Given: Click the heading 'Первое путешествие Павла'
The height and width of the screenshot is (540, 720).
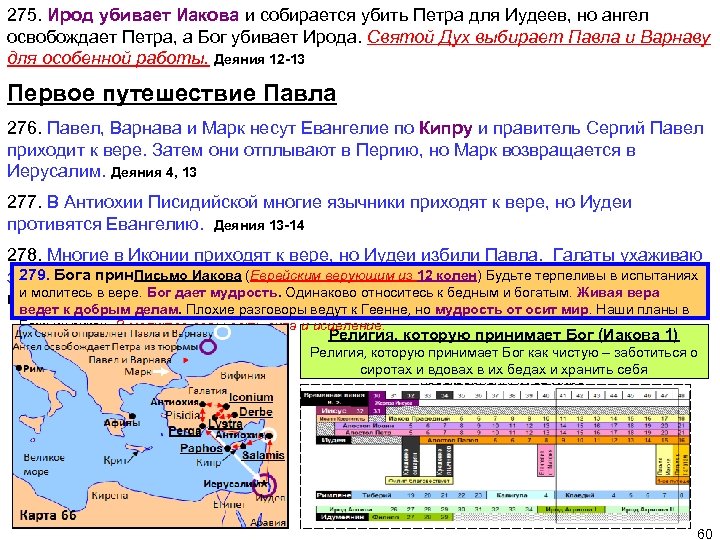Looking at the screenshot, I should [172, 93].
